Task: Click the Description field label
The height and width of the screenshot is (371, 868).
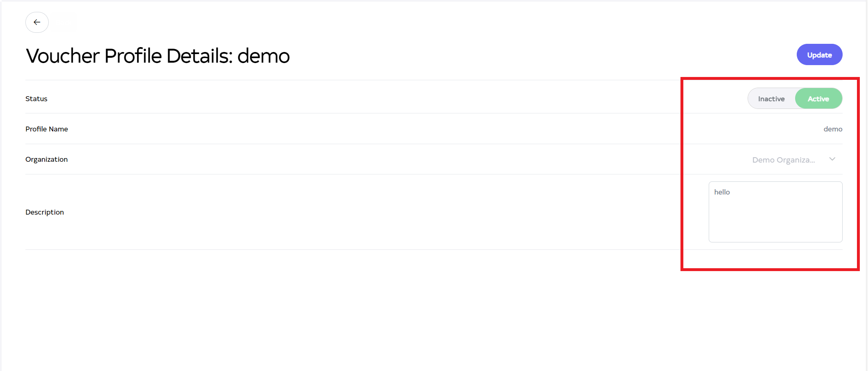Action: 45,212
